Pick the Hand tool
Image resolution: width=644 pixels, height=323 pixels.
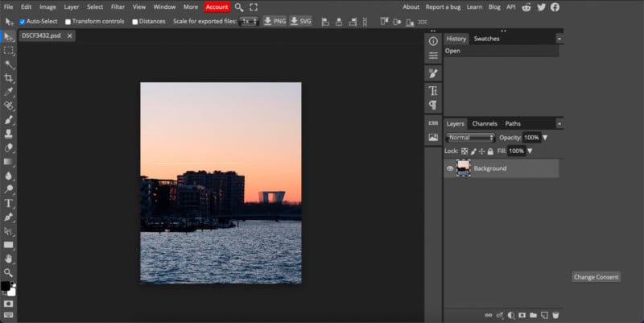[9, 259]
